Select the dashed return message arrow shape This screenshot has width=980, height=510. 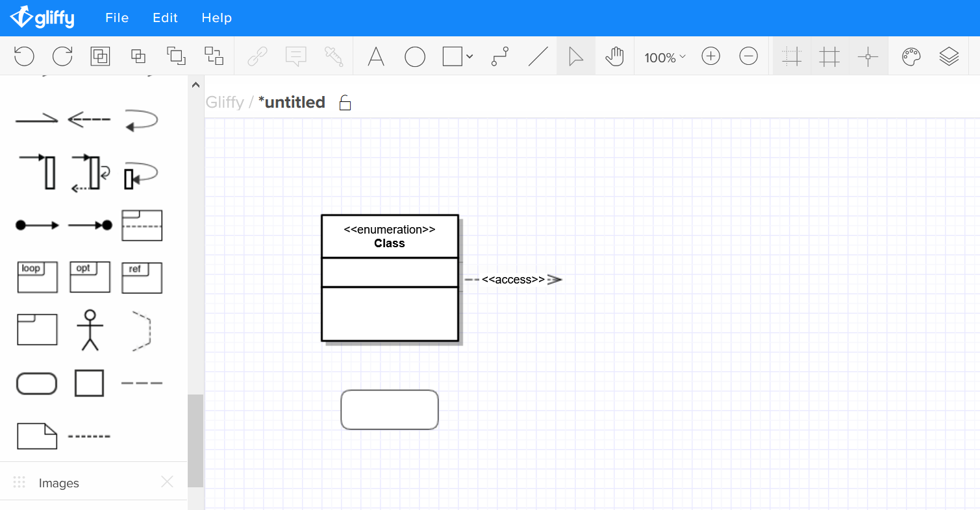coord(89,119)
